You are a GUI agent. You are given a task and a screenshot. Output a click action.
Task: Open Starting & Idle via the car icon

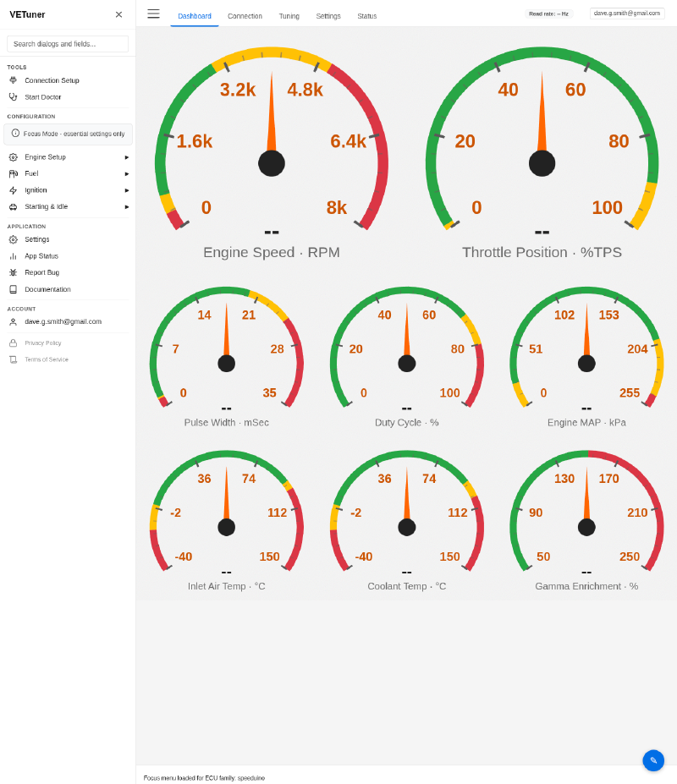pos(14,206)
